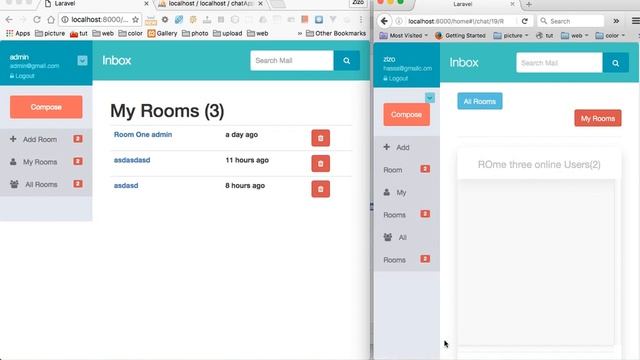Close the Laravel tab in Chrome
The width and height of the screenshot is (640, 360).
[x=147, y=4]
